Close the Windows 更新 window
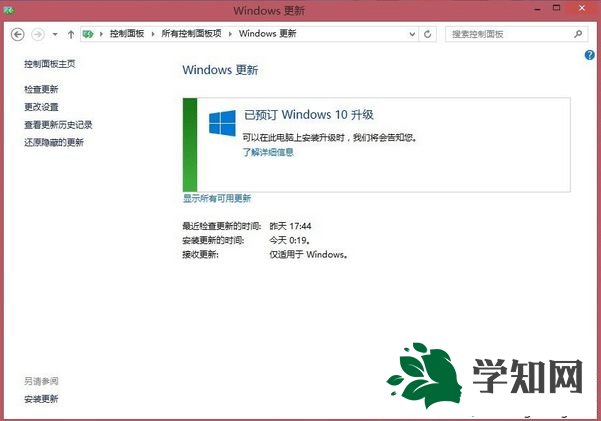This screenshot has width=601, height=421. pos(582,8)
